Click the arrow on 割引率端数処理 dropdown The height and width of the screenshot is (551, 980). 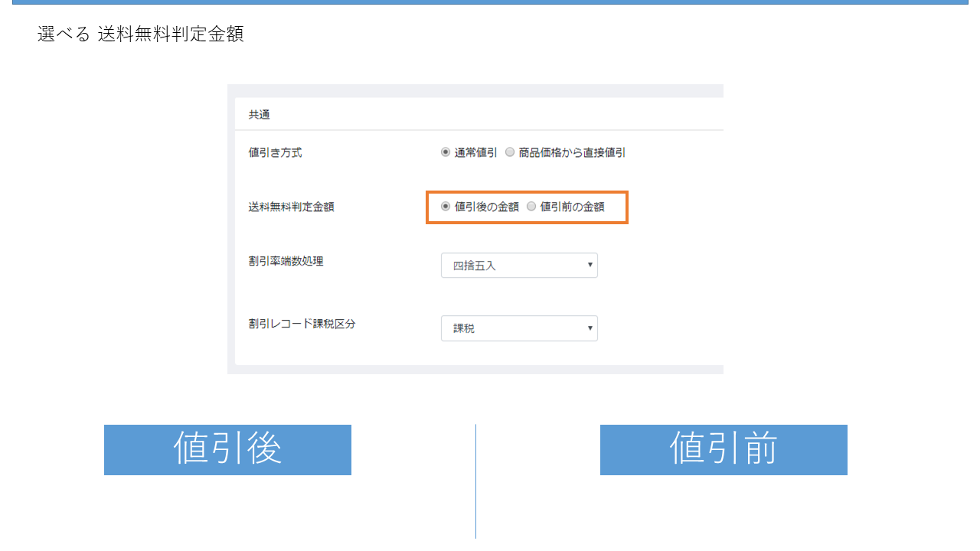coord(590,266)
